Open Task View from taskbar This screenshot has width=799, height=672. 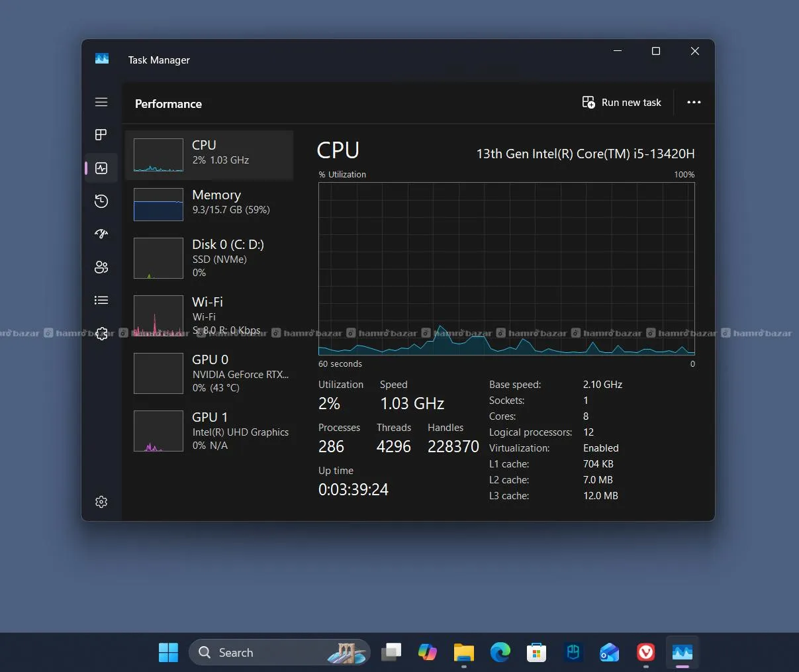point(391,653)
